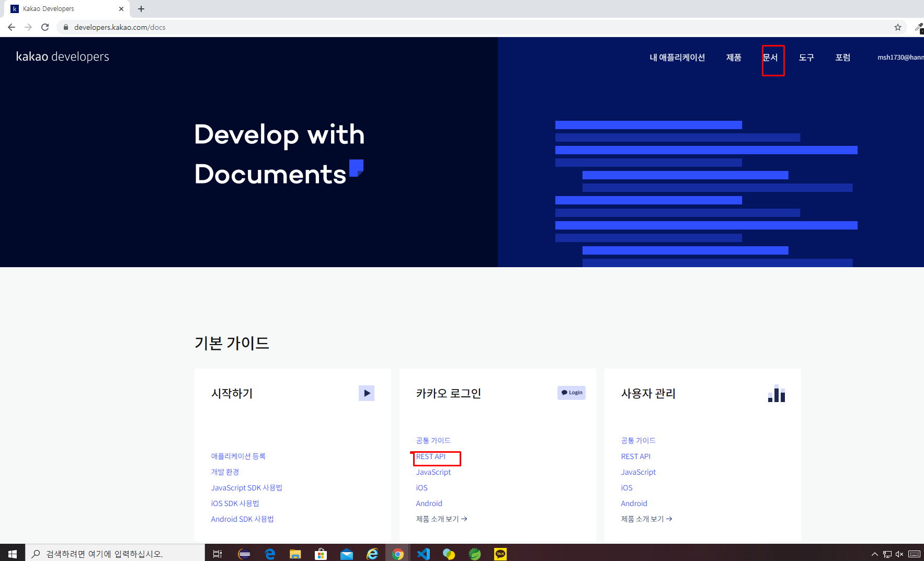The image size is (924, 561).
Task: Open the 제품 menu
Action: 734,58
